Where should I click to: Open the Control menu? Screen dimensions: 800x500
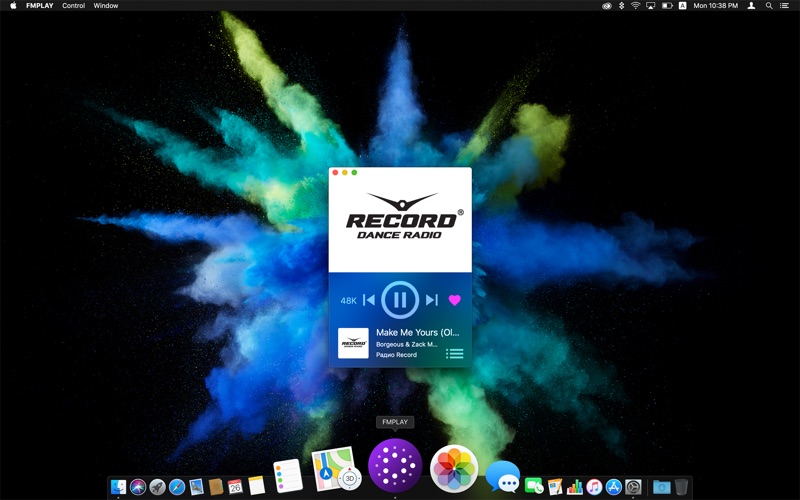click(x=73, y=6)
